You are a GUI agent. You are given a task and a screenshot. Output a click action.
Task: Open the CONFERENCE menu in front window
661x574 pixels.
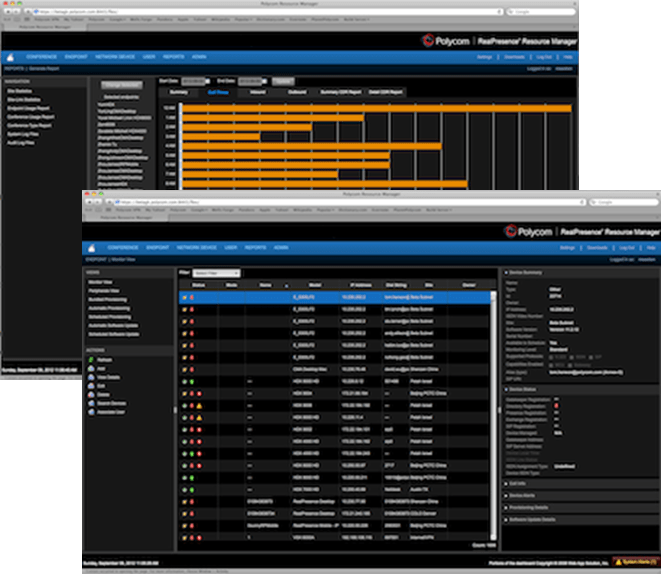click(123, 248)
